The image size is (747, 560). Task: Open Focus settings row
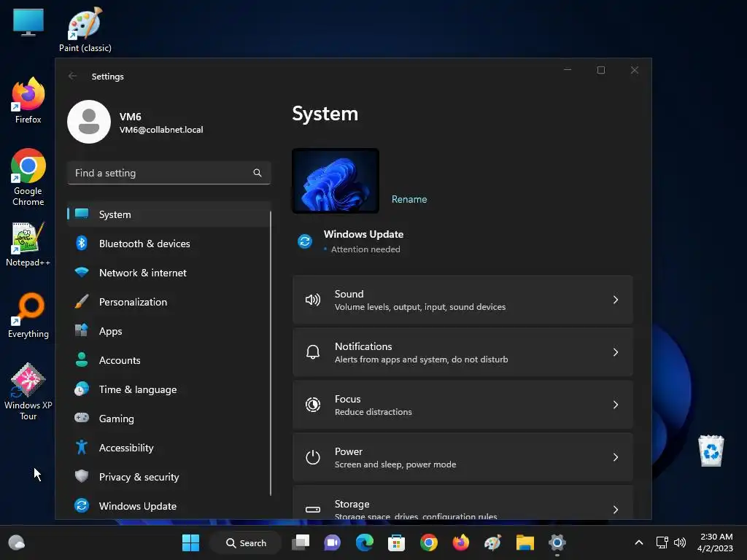[x=462, y=405]
